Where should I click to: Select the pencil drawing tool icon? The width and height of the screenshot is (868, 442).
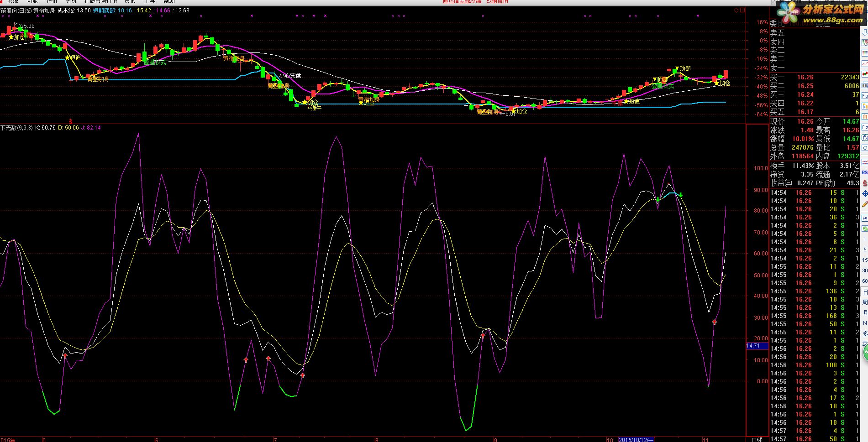pyautogui.click(x=865, y=204)
